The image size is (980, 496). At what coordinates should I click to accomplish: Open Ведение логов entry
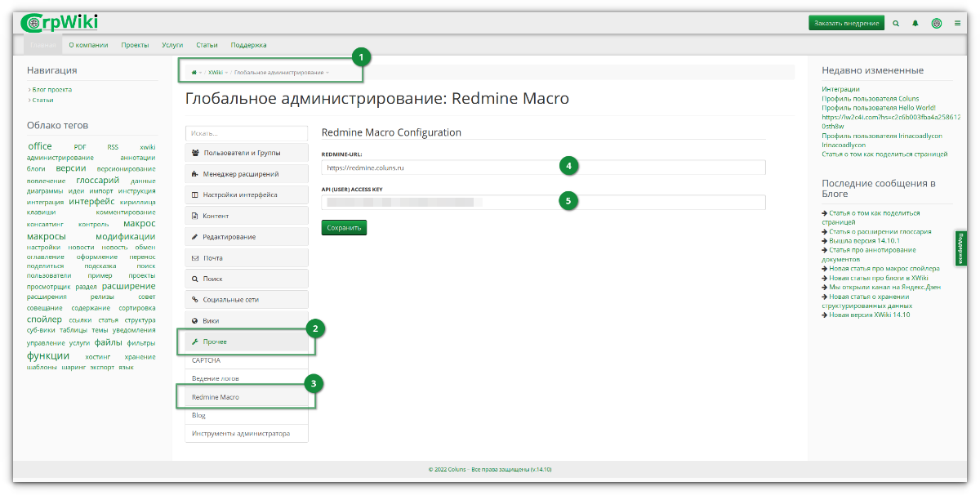tap(247, 378)
